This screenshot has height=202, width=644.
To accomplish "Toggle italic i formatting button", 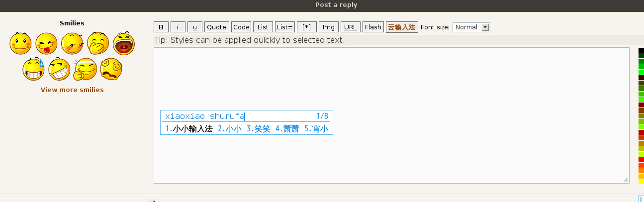I will coord(178,27).
